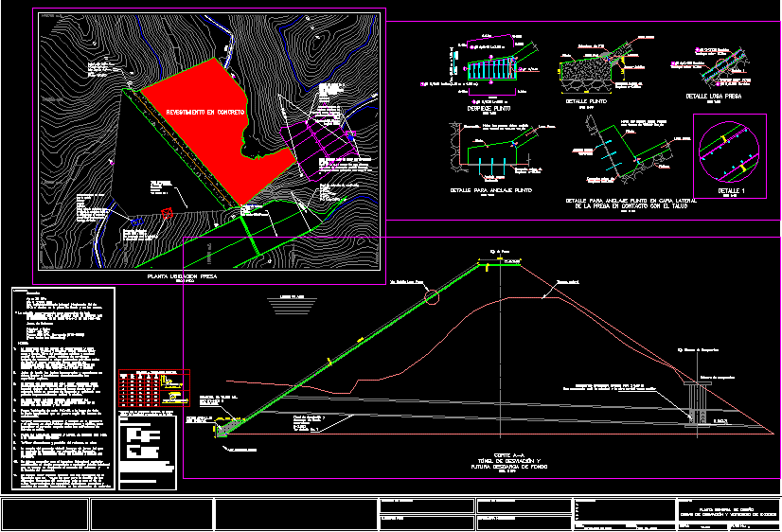Screen dimensions: 782x532
Task: Select the notes text box at lower left
Action: (x=63, y=388)
